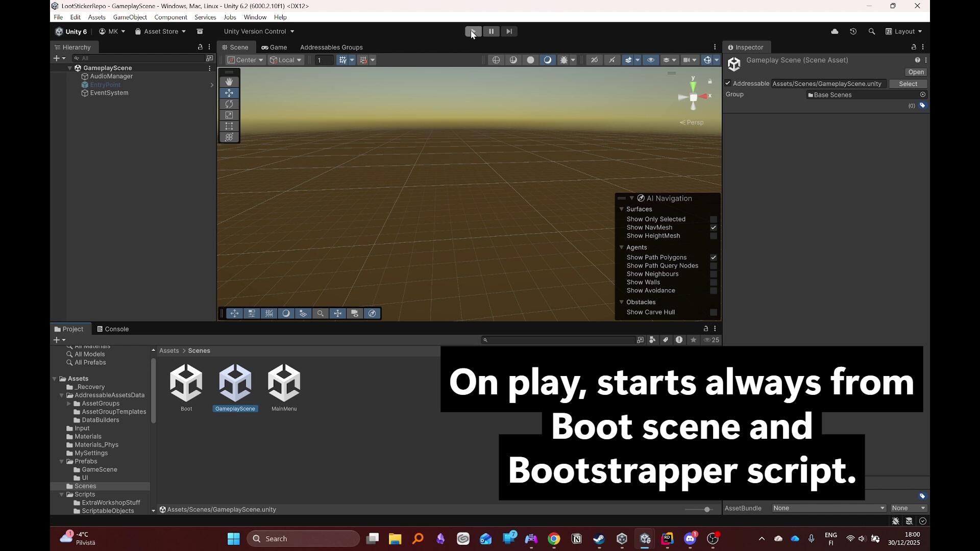The width and height of the screenshot is (980, 551).
Task: Collapse the Prefabs folder in Project tree
Action: point(62,462)
